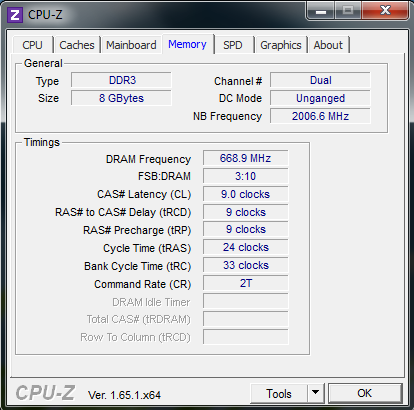The width and height of the screenshot is (414, 410).
Task: Click the Channel # value Dual
Action: [x=320, y=80]
